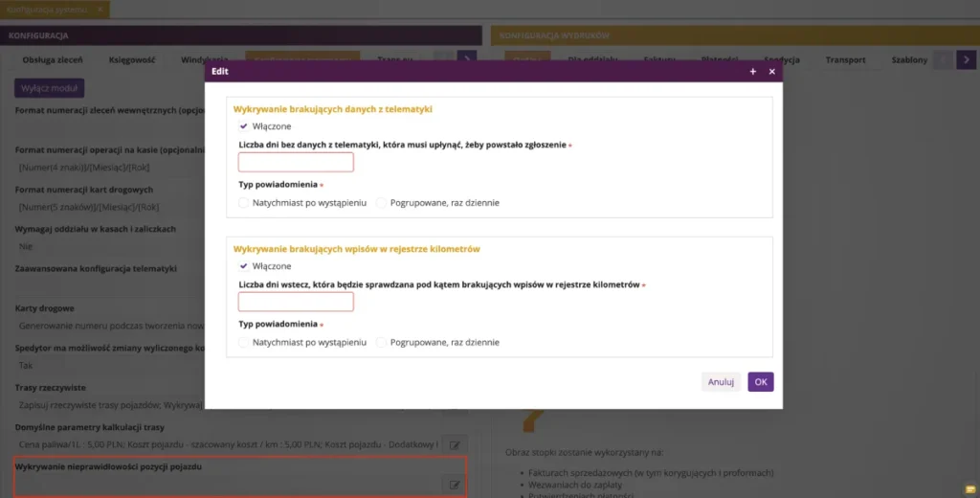Click the value [Numer(4 znaki)]/[Miesiąc]/[Rok]
This screenshot has height=498, width=980.
pos(84,168)
